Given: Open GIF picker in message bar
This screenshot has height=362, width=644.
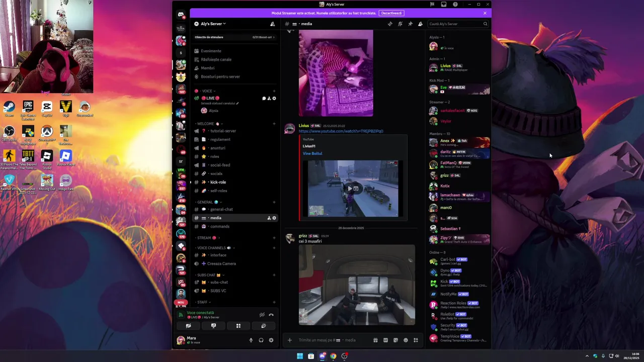Looking at the screenshot, I should [x=385, y=340].
